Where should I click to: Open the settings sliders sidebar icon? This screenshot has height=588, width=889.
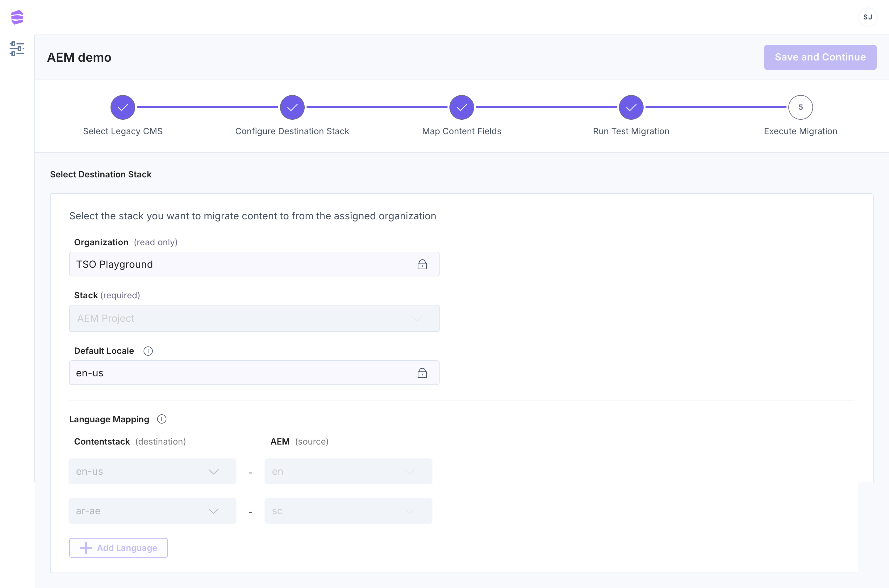(x=17, y=49)
